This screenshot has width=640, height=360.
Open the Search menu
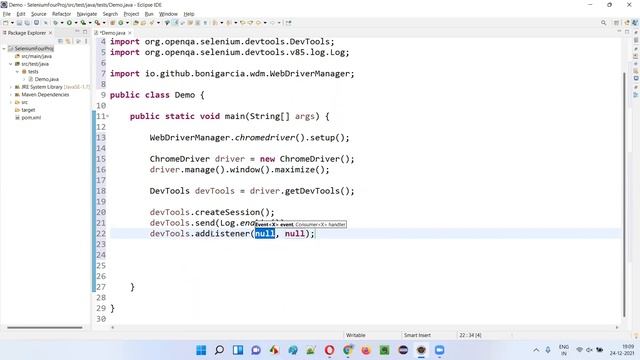(110, 14)
